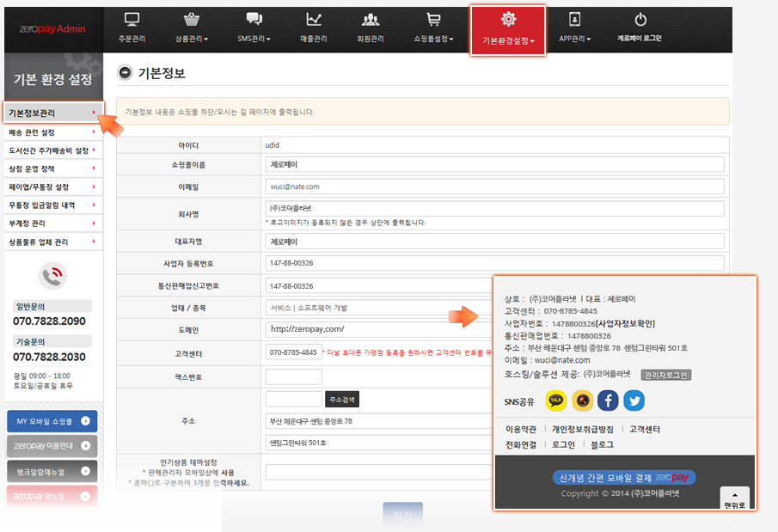Click 신개념 간편 모바일 결제 zeropay banner
The width and height of the screenshot is (778, 532).
pos(624,477)
